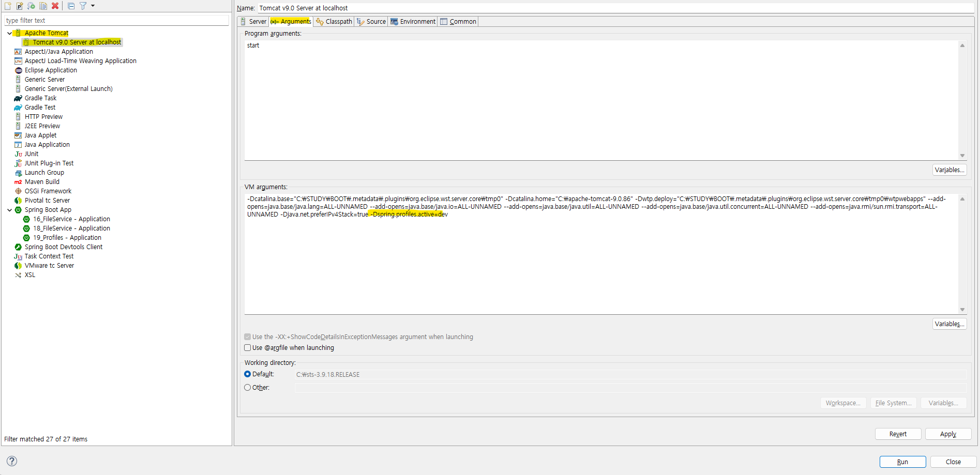980x475 pixels.
Task: Collapse the Apache Tomcat tree node
Action: click(9, 33)
